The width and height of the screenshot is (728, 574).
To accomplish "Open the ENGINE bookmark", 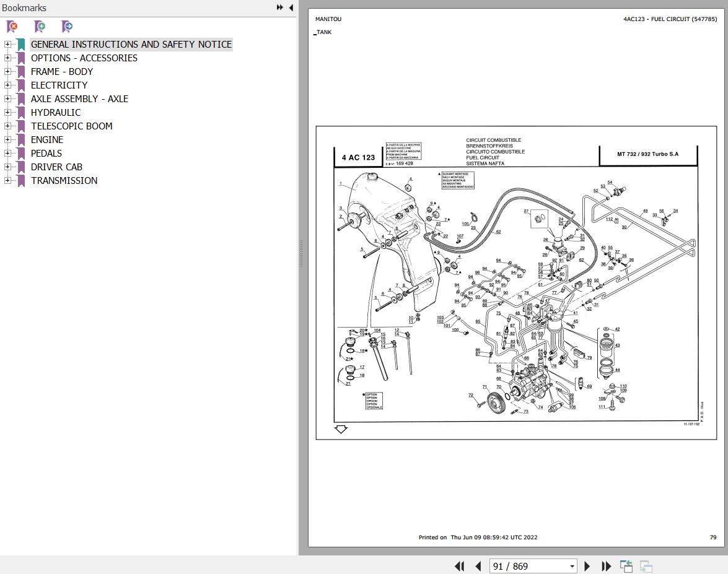I will coord(47,140).
